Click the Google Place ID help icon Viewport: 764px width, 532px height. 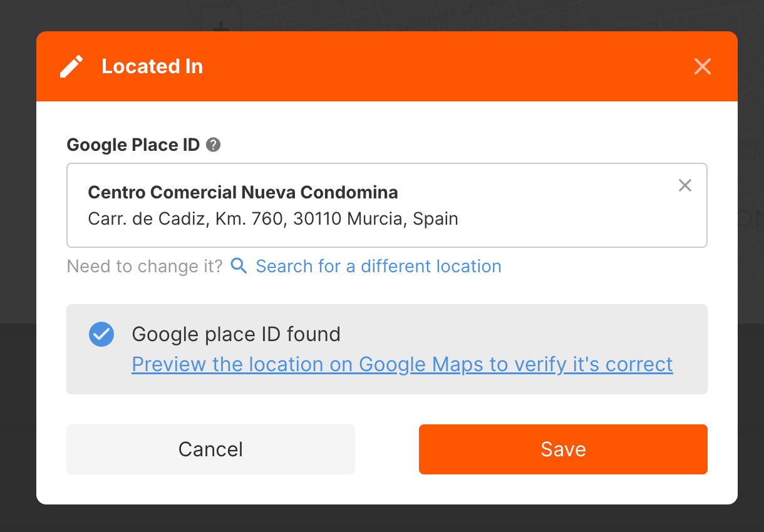[x=214, y=145]
